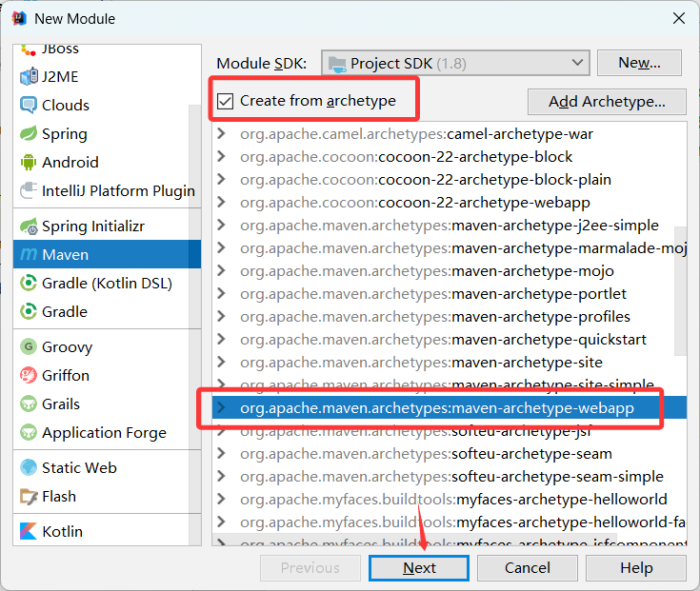Click the archetype list horizontal scrollbar
The height and width of the screenshot is (591, 700).
(415, 540)
